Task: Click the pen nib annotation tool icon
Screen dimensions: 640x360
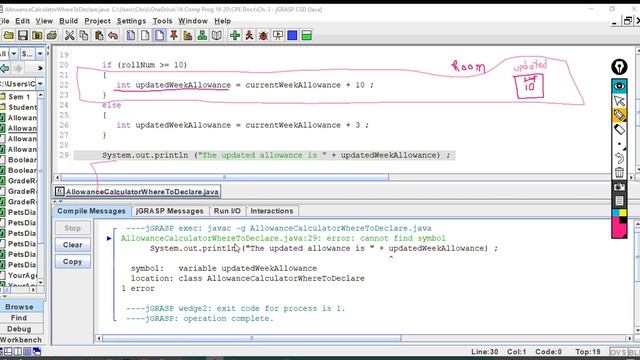Action: pyautogui.click(x=619, y=67)
